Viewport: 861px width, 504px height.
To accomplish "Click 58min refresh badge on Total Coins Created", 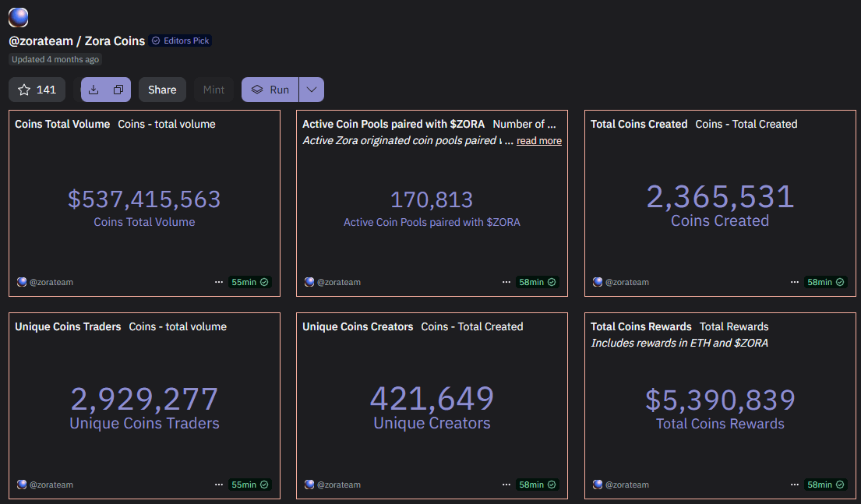I will coord(826,282).
